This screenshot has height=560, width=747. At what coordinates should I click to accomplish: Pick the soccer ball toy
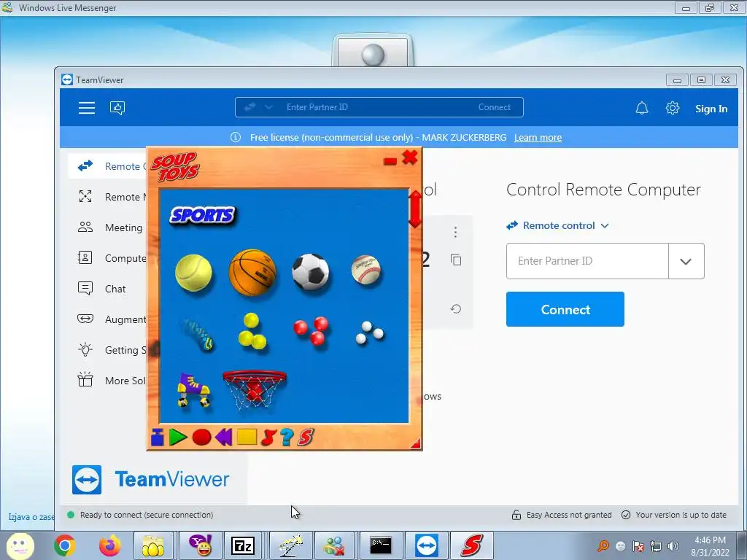pos(311,271)
